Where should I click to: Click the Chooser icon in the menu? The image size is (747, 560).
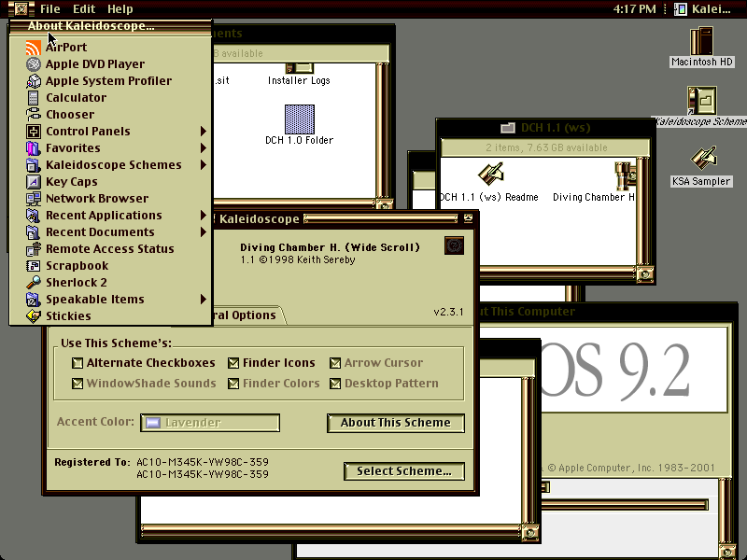coord(34,114)
